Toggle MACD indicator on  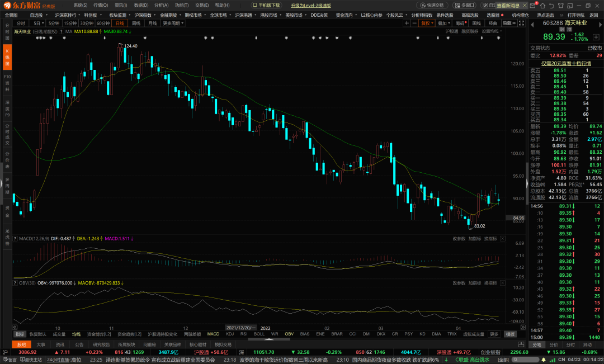coord(213,334)
